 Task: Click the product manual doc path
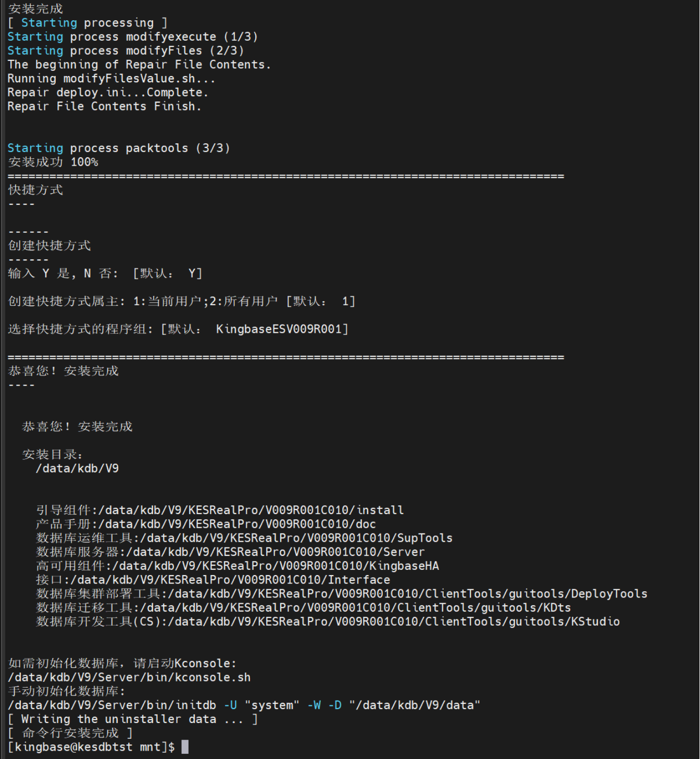click(x=237, y=524)
